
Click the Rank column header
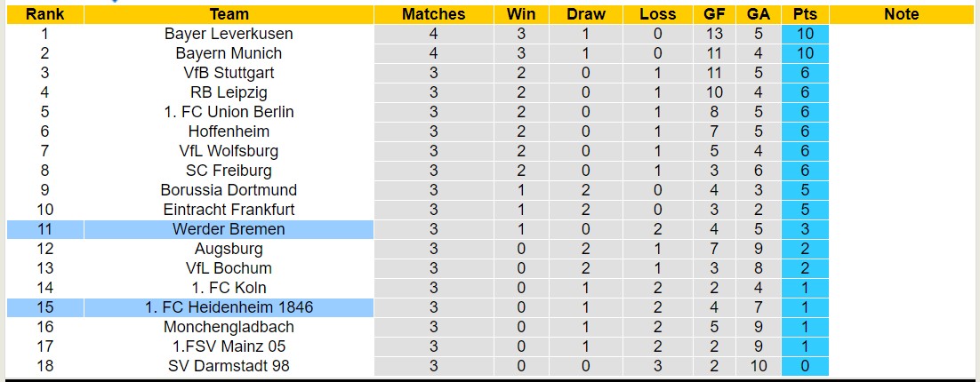coord(44,14)
